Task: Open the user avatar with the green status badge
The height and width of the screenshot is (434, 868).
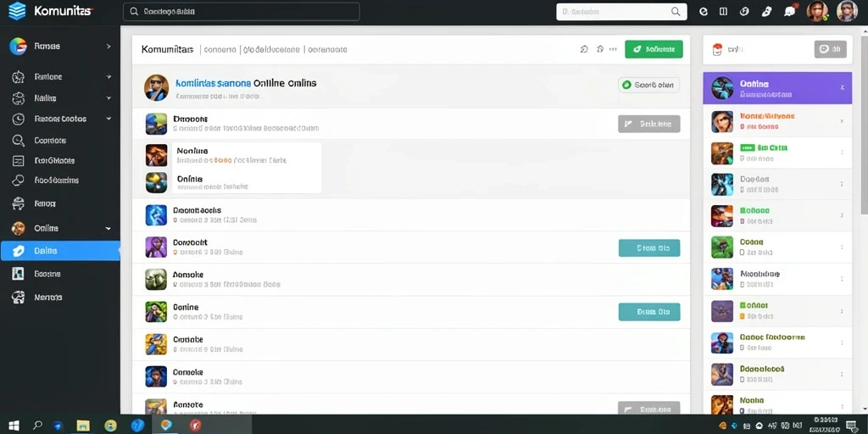Action: 818,11
